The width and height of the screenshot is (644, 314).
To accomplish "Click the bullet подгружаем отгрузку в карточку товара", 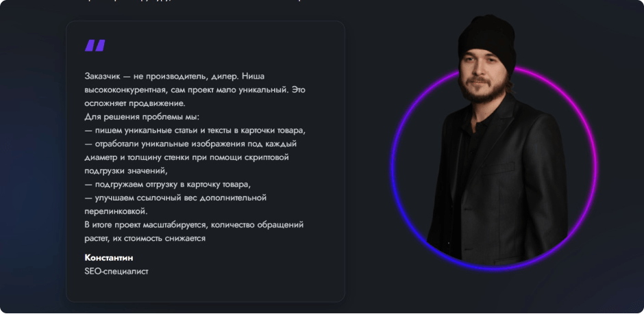I will point(168,184).
